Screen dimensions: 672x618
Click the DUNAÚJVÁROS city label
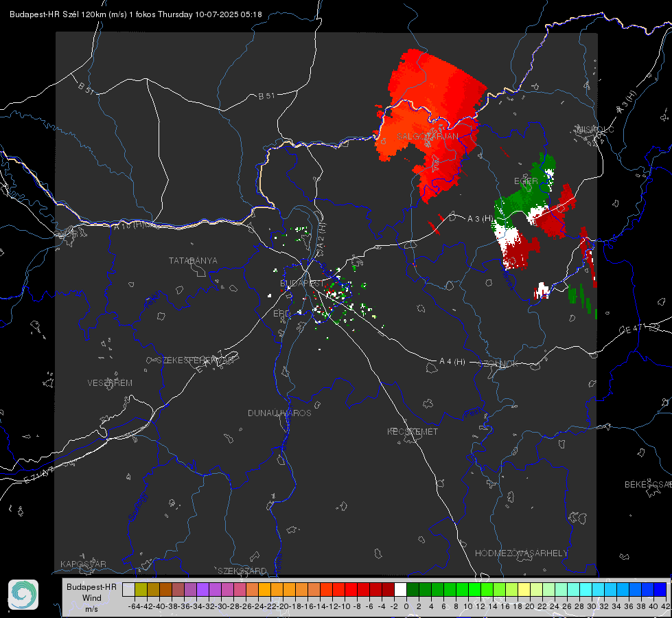coord(279,413)
